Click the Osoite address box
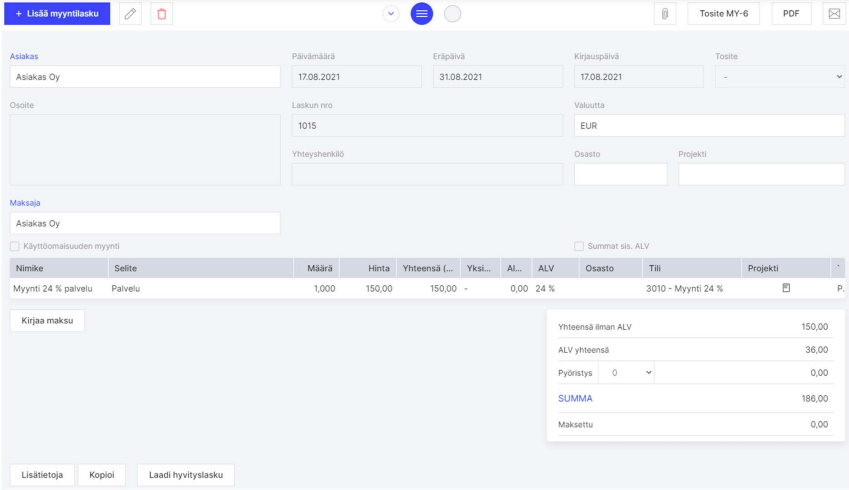 145,150
